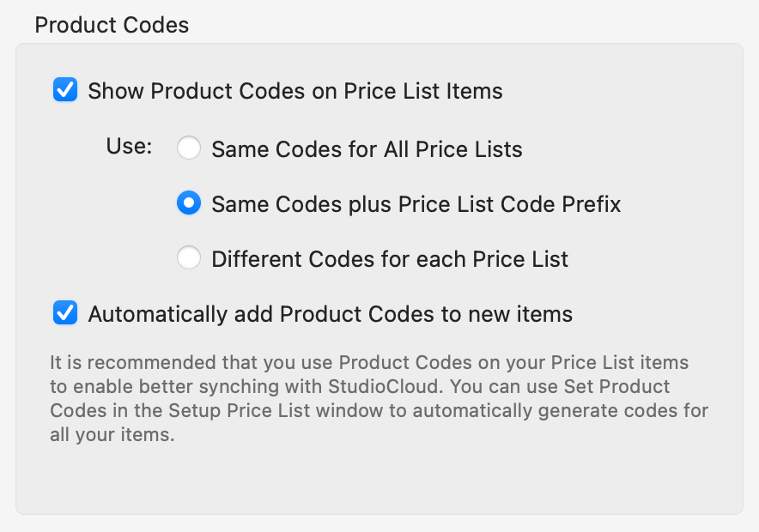Click "all your items." at the end of the help text
This screenshot has width=759, height=532.
point(112,434)
